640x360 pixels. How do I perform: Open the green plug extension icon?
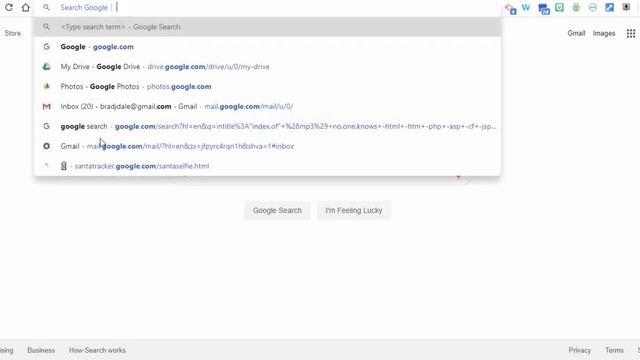tap(576, 7)
